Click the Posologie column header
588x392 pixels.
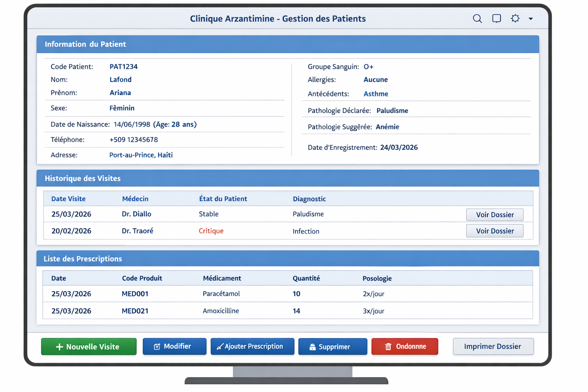click(377, 278)
